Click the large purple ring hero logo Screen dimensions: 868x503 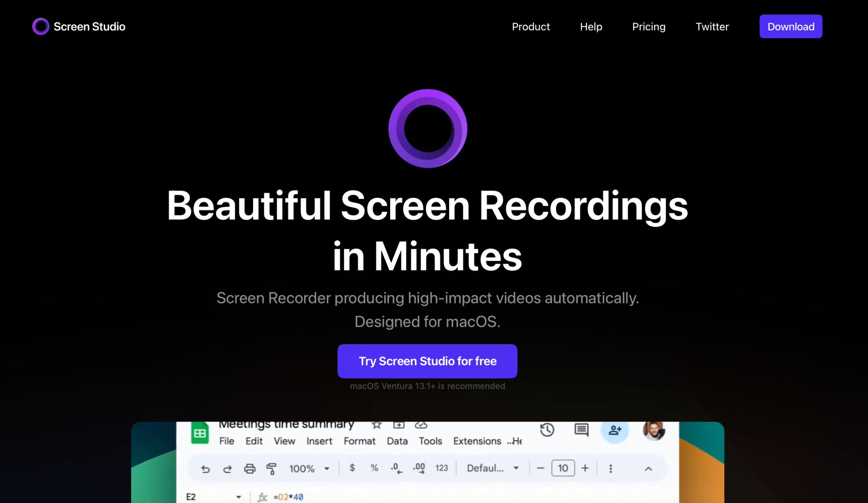pyautogui.click(x=427, y=128)
